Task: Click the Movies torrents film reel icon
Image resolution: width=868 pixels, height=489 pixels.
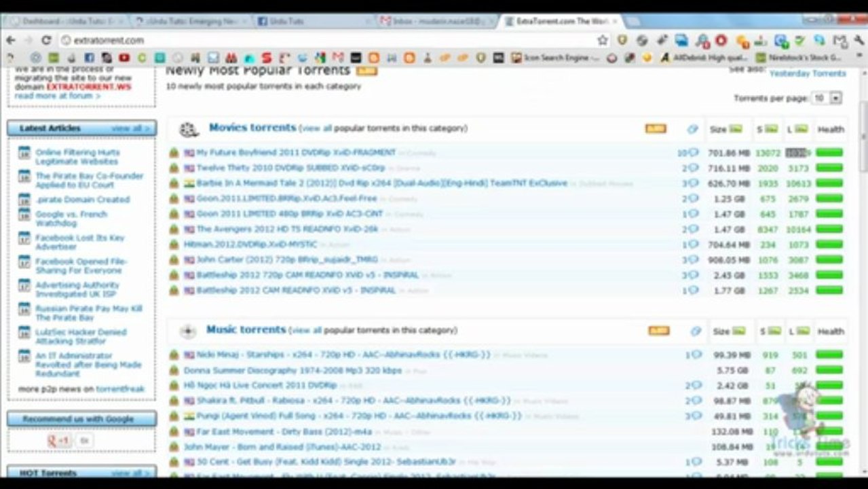Action: [189, 129]
